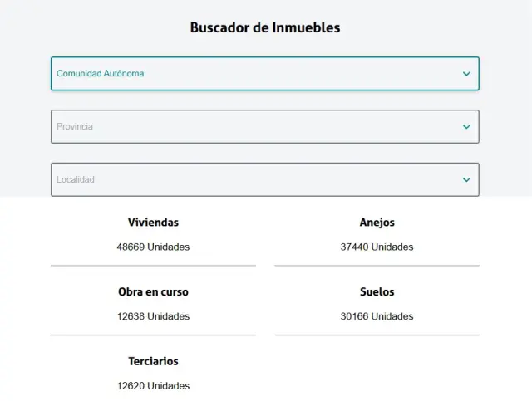
Task: Select the Suelos category title
Action: point(377,292)
